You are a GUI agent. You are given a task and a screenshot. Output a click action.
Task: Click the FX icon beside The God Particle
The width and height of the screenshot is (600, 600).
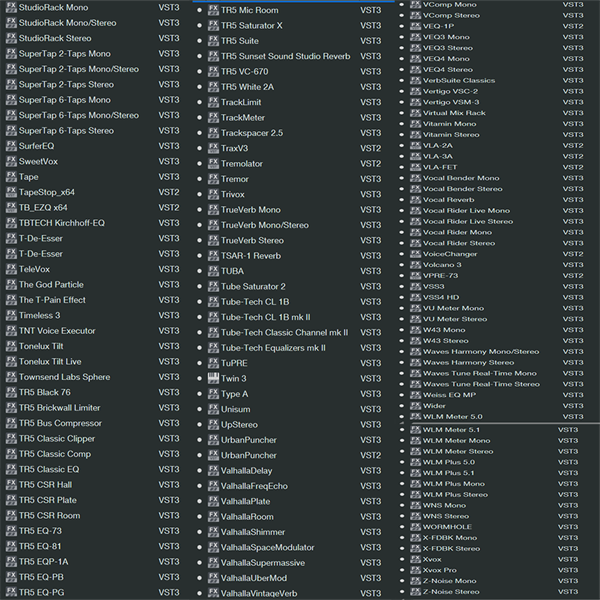point(11,284)
